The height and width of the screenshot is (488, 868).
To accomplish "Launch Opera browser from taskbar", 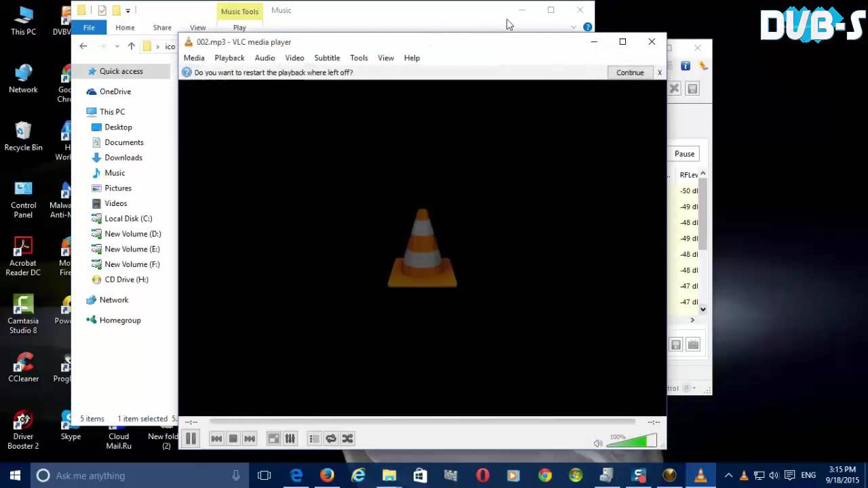I will 483,475.
